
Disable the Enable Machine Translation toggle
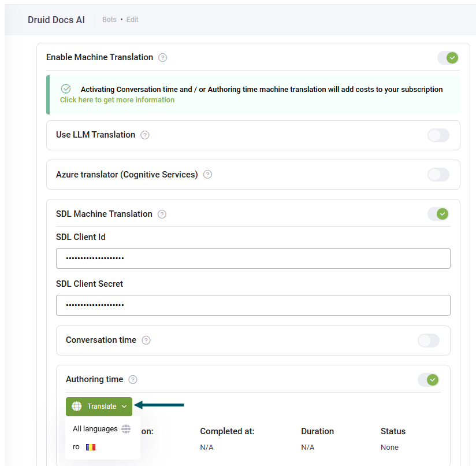(448, 58)
